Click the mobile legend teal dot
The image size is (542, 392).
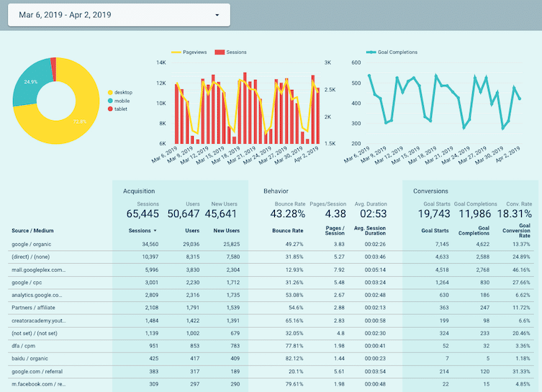[110, 101]
